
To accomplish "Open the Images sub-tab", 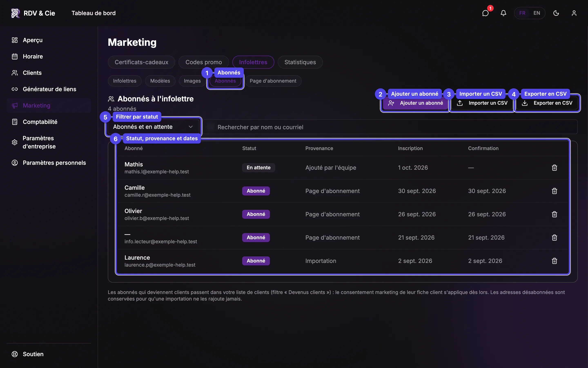I will coord(192,81).
